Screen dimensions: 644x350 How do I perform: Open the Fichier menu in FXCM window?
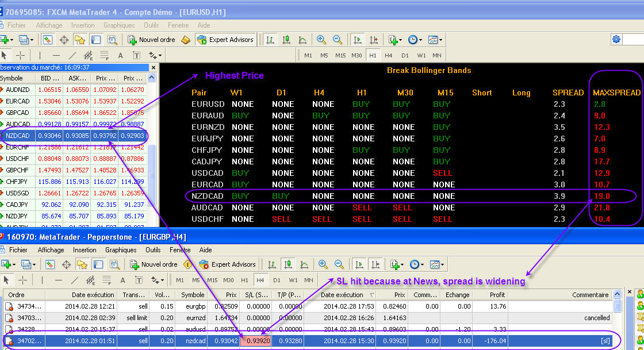coord(17,25)
